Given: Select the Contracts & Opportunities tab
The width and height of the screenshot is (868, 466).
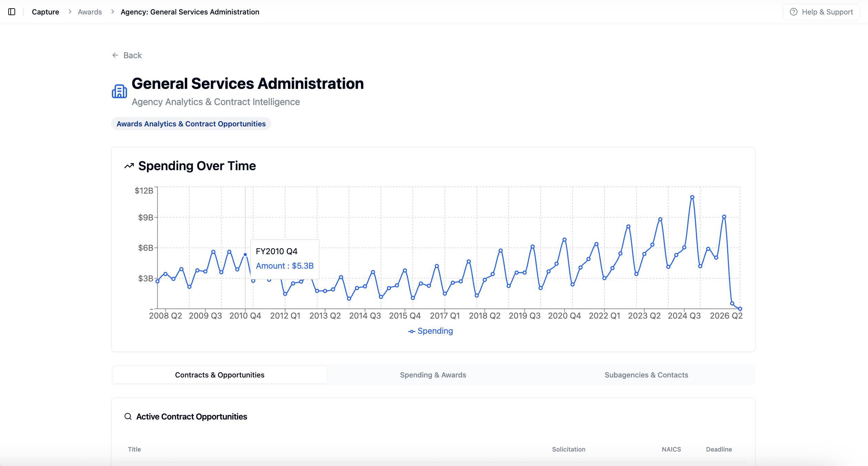Looking at the screenshot, I should coord(219,375).
